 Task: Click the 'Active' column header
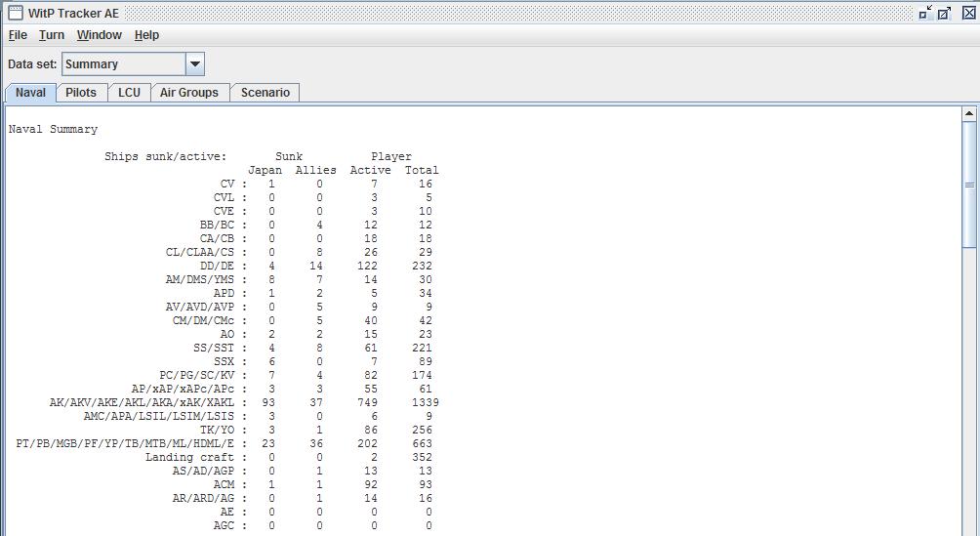point(371,170)
